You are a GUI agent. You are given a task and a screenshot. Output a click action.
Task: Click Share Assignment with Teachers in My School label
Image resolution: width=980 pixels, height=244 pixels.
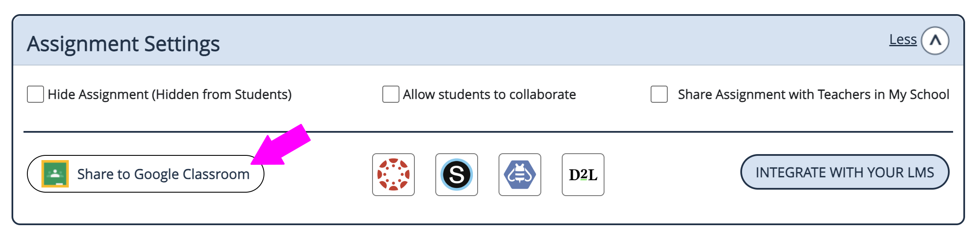(x=813, y=95)
